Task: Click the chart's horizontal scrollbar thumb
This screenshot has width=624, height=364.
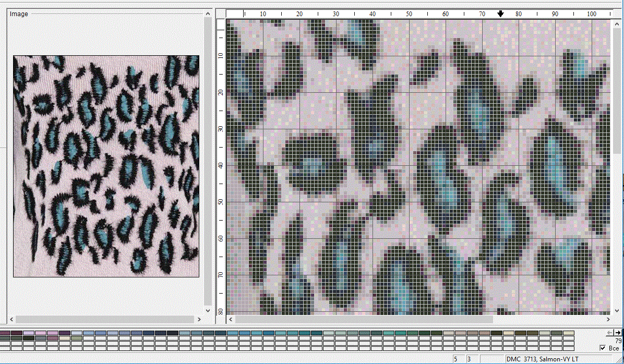Action: [364, 319]
